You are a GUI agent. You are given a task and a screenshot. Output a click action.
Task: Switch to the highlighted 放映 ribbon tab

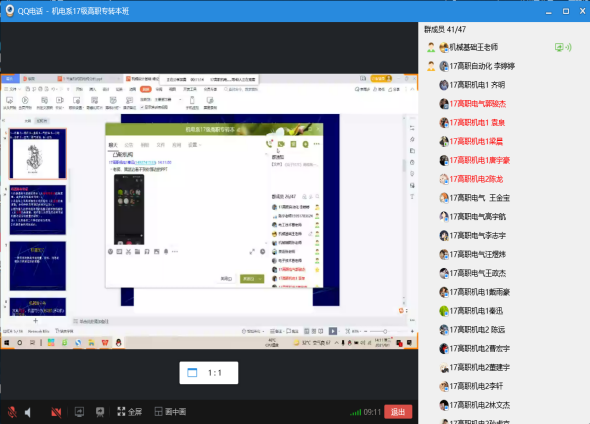click(146, 89)
